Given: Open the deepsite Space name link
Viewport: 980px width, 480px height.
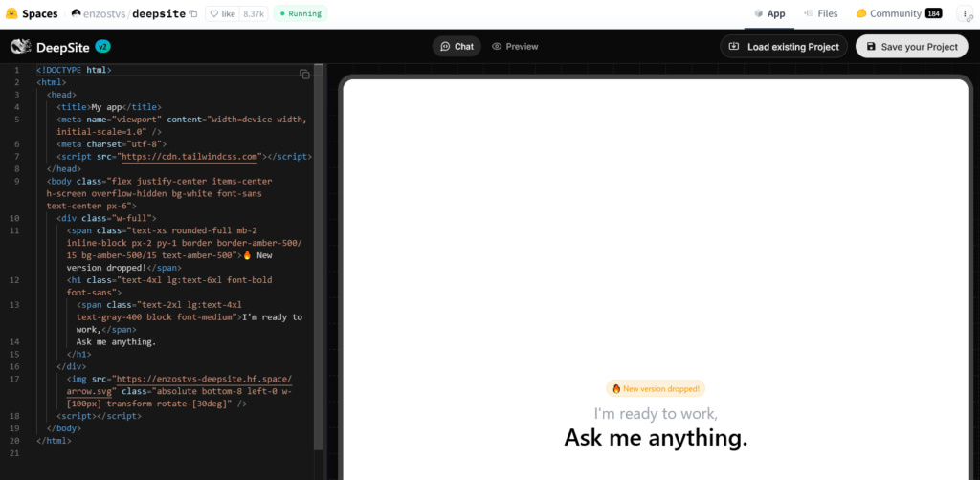Looking at the screenshot, I should pyautogui.click(x=159, y=13).
